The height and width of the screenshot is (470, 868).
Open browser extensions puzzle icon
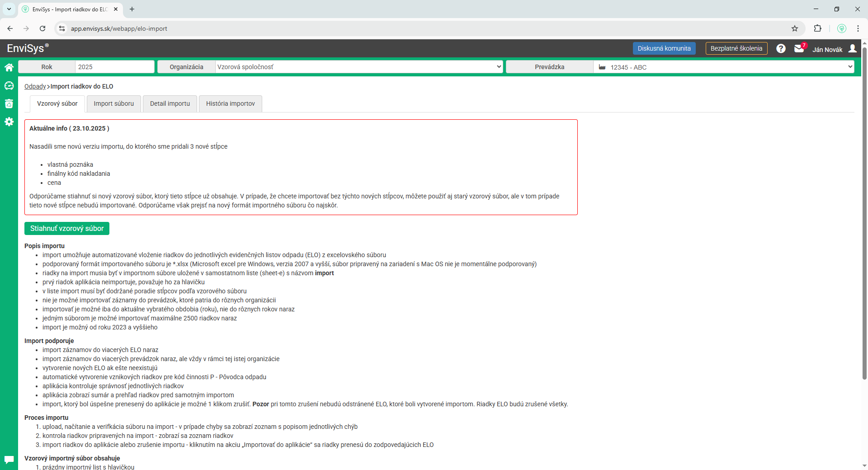pos(817,28)
